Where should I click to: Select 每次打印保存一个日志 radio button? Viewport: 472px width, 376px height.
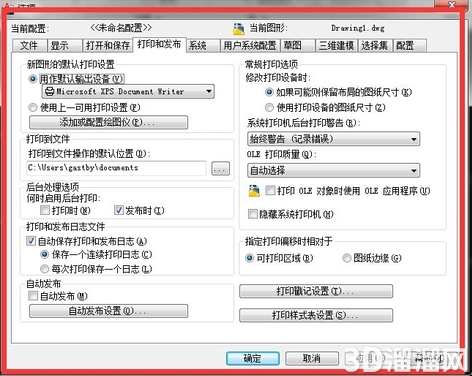44,269
